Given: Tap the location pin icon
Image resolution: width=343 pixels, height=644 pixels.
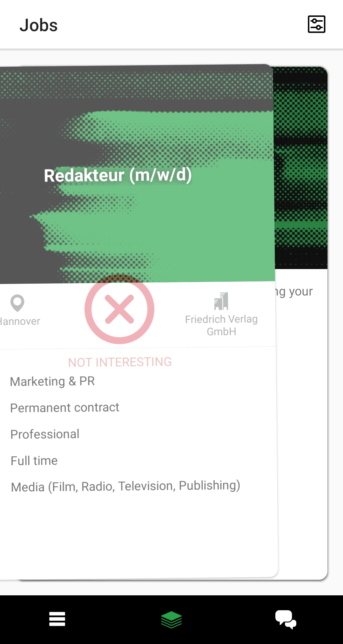Looking at the screenshot, I should (x=17, y=303).
